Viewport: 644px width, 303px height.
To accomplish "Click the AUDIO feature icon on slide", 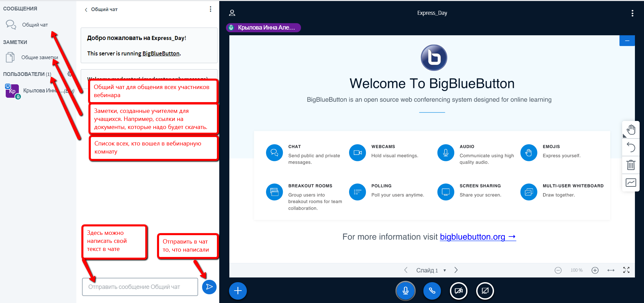I will (446, 153).
